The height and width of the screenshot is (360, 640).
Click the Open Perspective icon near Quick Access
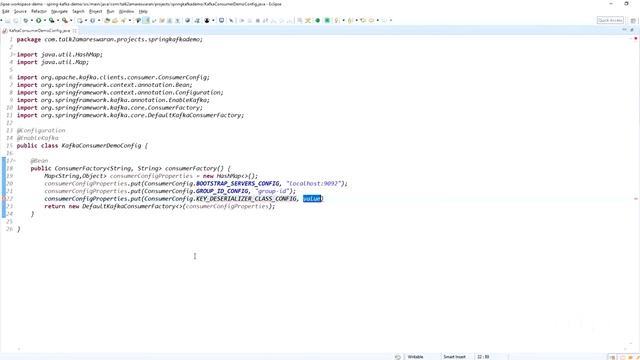(633, 20)
